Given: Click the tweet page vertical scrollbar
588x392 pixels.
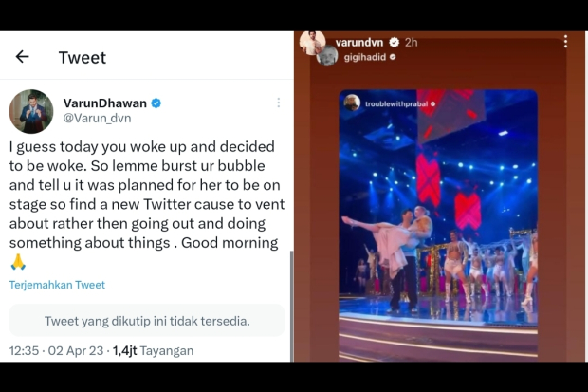Looking at the screenshot, I should pos(292,306).
